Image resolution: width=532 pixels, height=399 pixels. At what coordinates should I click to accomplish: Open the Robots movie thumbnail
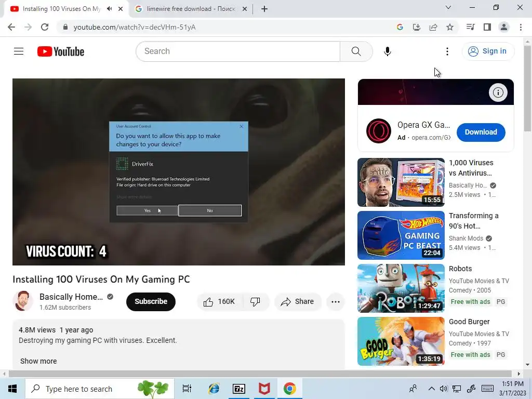pyautogui.click(x=401, y=288)
